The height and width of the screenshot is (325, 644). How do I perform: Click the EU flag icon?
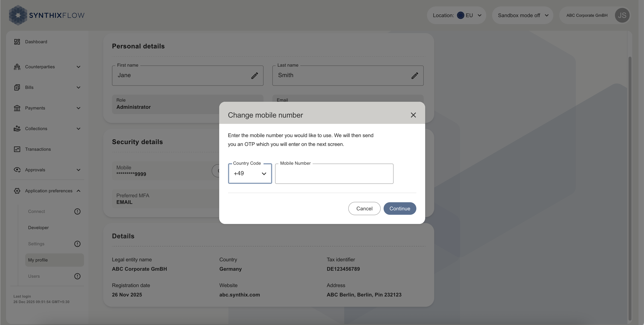point(460,15)
